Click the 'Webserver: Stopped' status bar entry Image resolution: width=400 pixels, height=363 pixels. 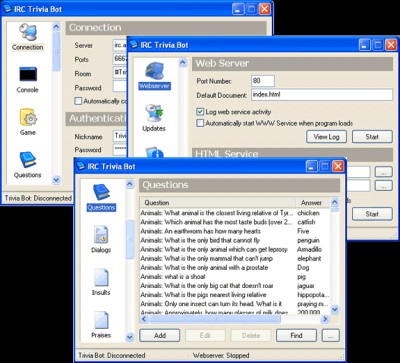[x=221, y=355]
